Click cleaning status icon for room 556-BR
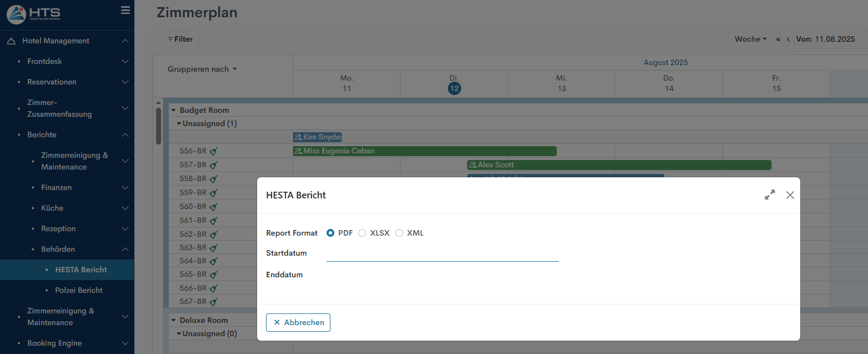The width and height of the screenshot is (868, 354). pyautogui.click(x=213, y=151)
